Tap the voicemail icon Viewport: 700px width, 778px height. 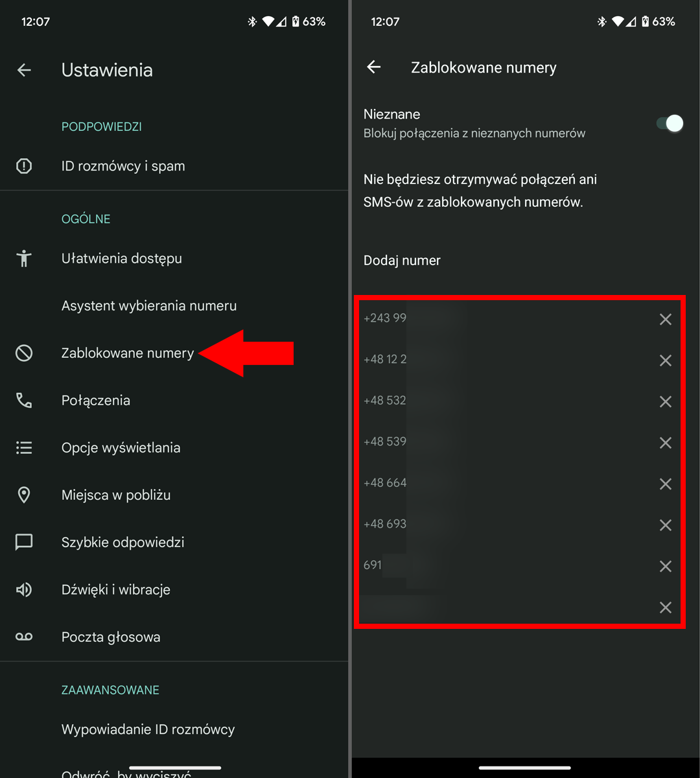24,637
